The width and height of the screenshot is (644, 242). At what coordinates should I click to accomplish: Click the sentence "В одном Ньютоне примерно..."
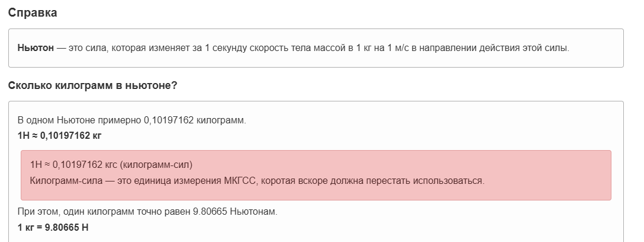point(132,120)
